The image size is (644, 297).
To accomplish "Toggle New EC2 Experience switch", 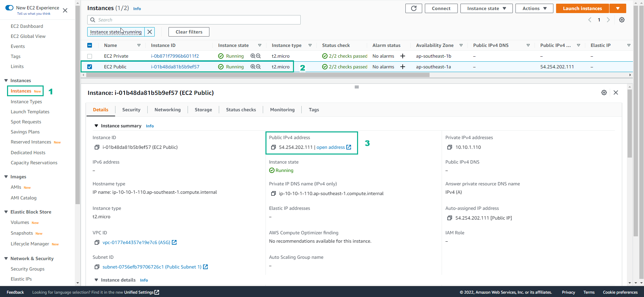I will (x=9, y=8).
